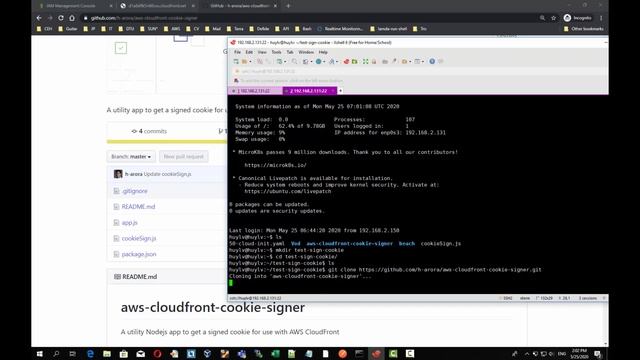Click the blue Help icon in Xshell toolbar
Screen dimensions: 640x360
(432, 62)
